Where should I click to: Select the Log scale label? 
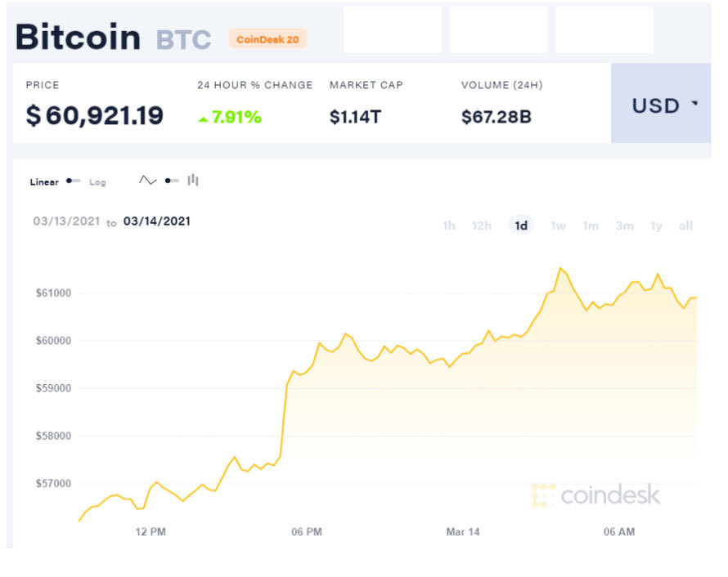tap(97, 182)
